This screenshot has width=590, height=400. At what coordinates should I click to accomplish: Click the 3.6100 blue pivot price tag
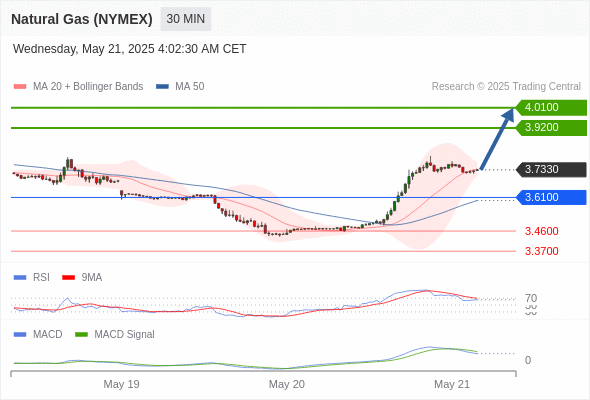(x=551, y=197)
